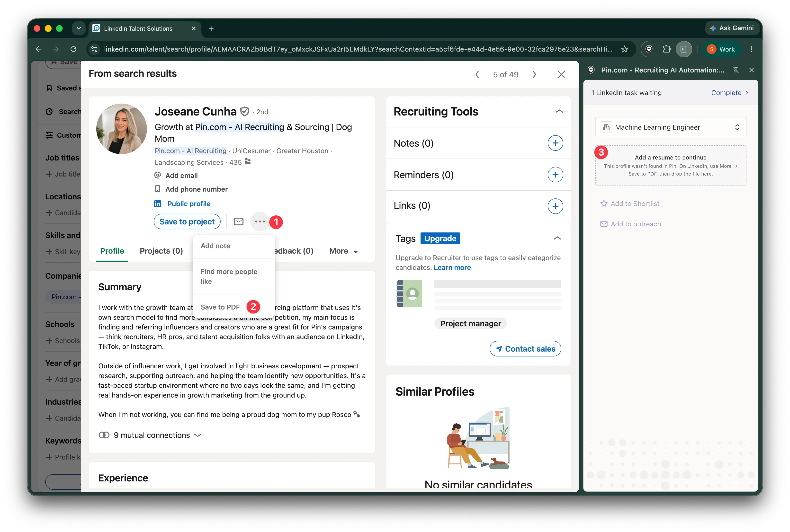Screen dimensions: 790x532
Task: Click the connections people icon next to 435
Action: click(x=248, y=161)
